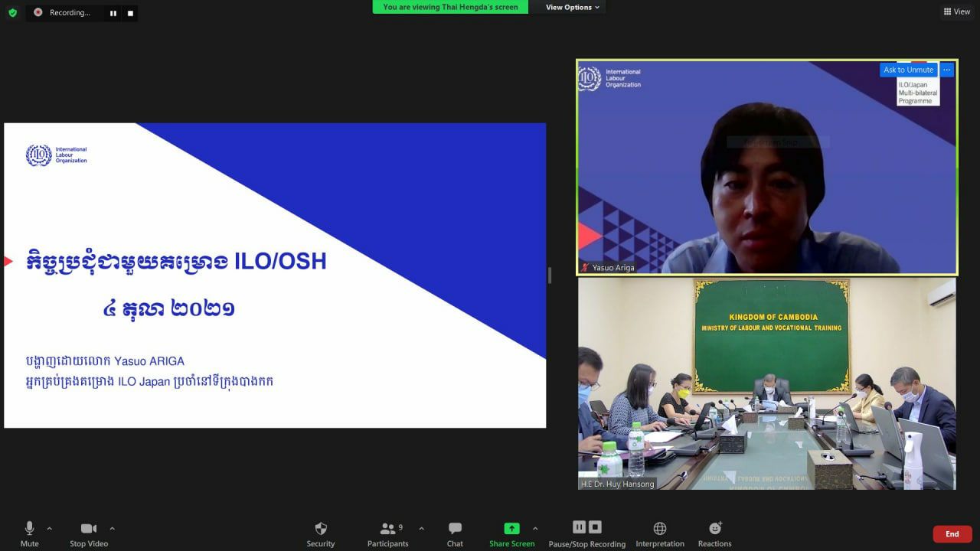Click the panel divider handle beside shared screen

[550, 275]
